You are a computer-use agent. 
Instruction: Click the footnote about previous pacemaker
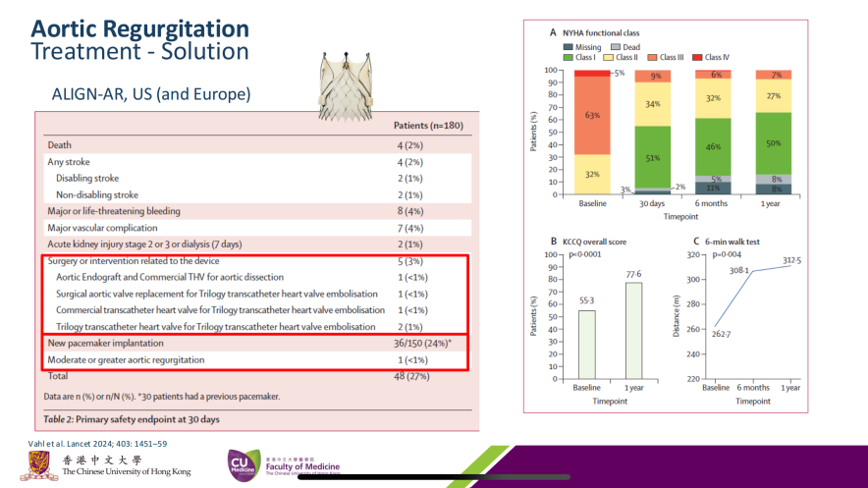point(162,396)
